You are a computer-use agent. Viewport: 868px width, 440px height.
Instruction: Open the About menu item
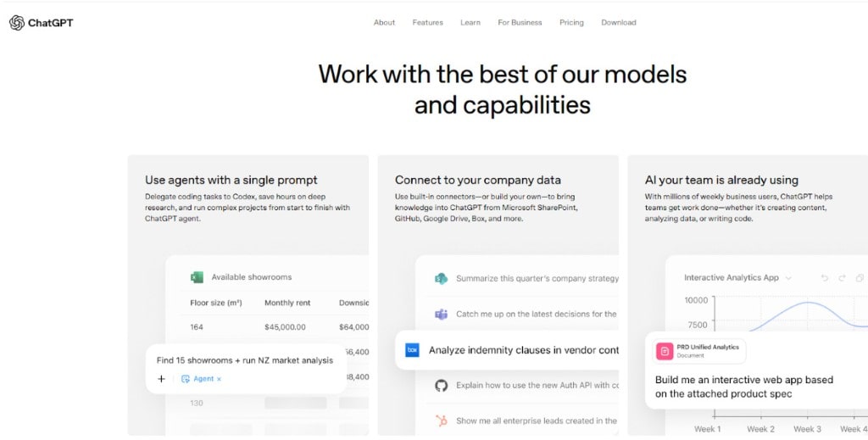click(384, 23)
